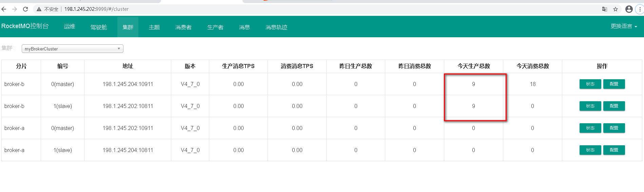Screen dimensions: 644x192
Task: Open the translate page icon
Action: coord(604,9)
